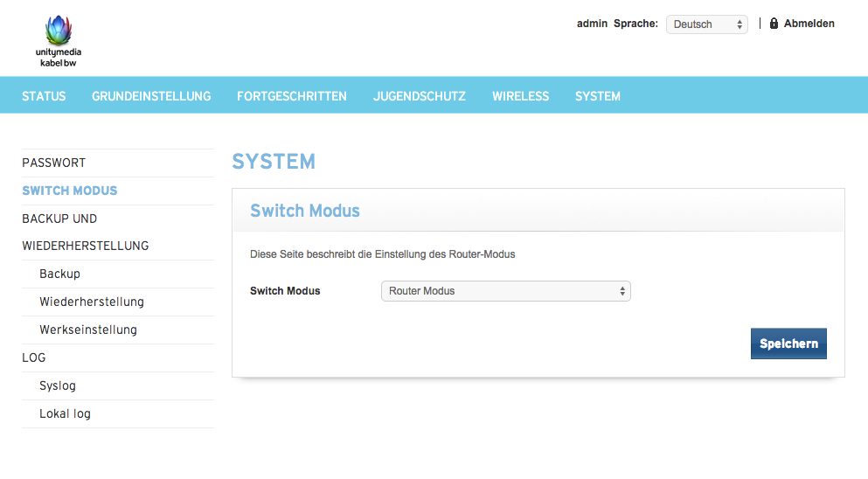The width and height of the screenshot is (868, 479).
Task: Open the STATUS tab
Action: (x=44, y=96)
